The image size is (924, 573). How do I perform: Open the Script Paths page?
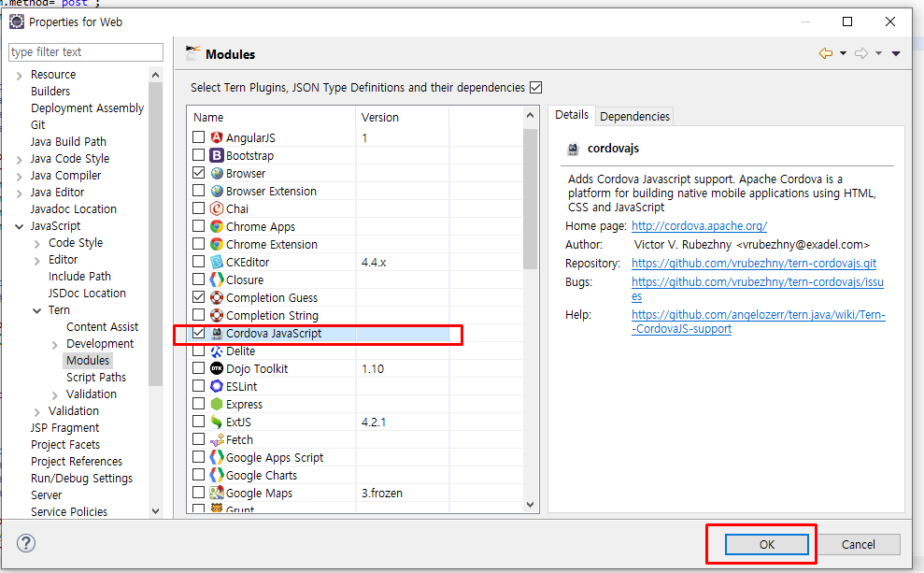click(x=96, y=378)
